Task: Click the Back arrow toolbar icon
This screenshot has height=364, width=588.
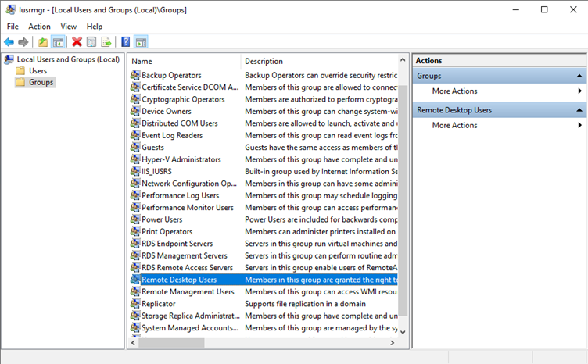Action: point(9,42)
